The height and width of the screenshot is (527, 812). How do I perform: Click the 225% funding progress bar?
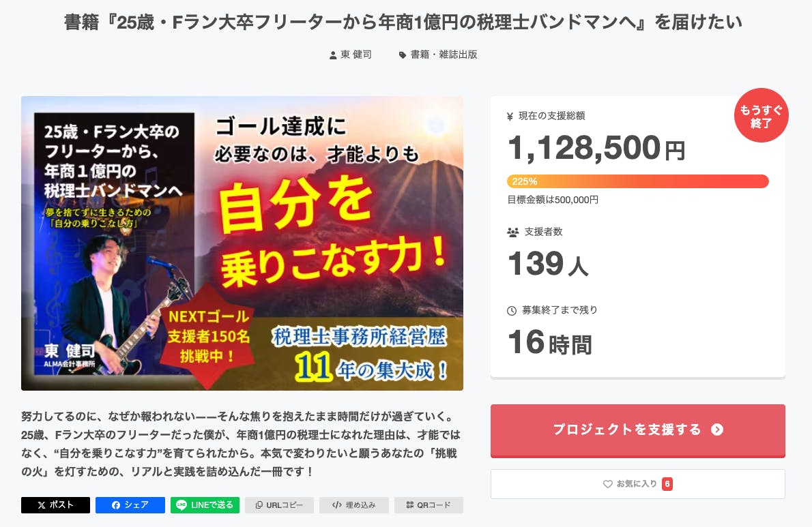point(637,181)
